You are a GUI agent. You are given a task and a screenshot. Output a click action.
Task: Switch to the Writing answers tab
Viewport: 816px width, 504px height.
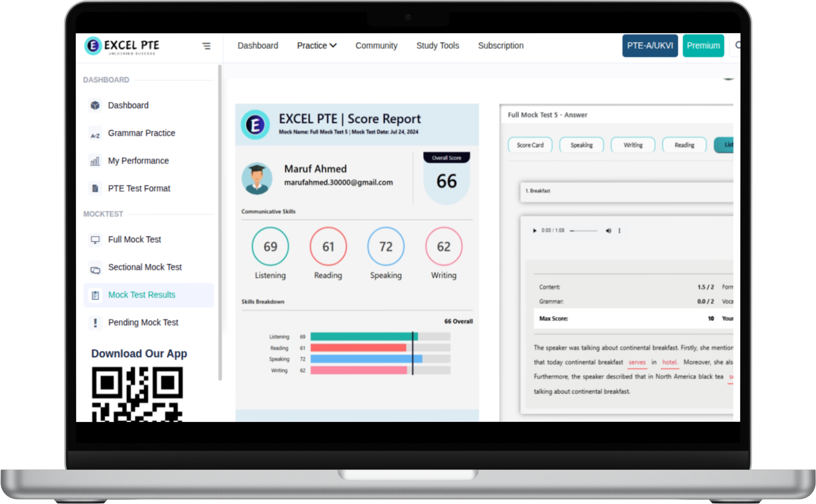[x=633, y=145]
